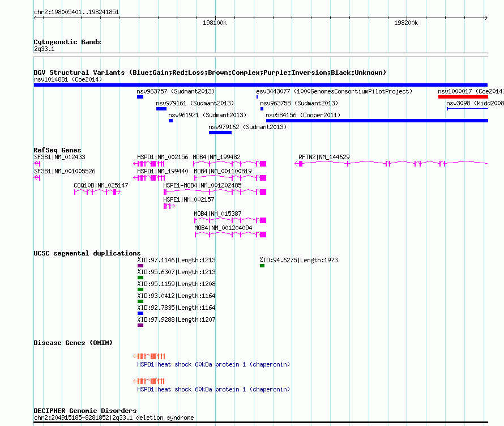
Task: Select the nsv979161 (Sudmant2013) variant label
Action: point(195,103)
